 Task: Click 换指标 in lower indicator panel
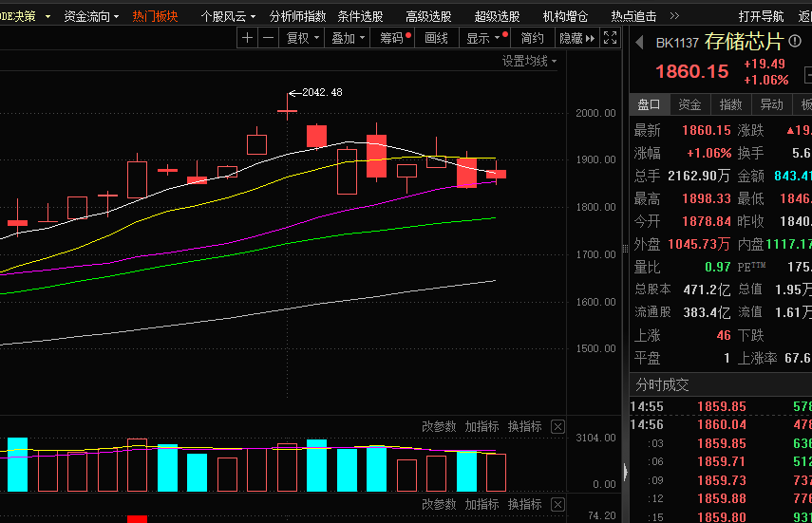pos(525,504)
